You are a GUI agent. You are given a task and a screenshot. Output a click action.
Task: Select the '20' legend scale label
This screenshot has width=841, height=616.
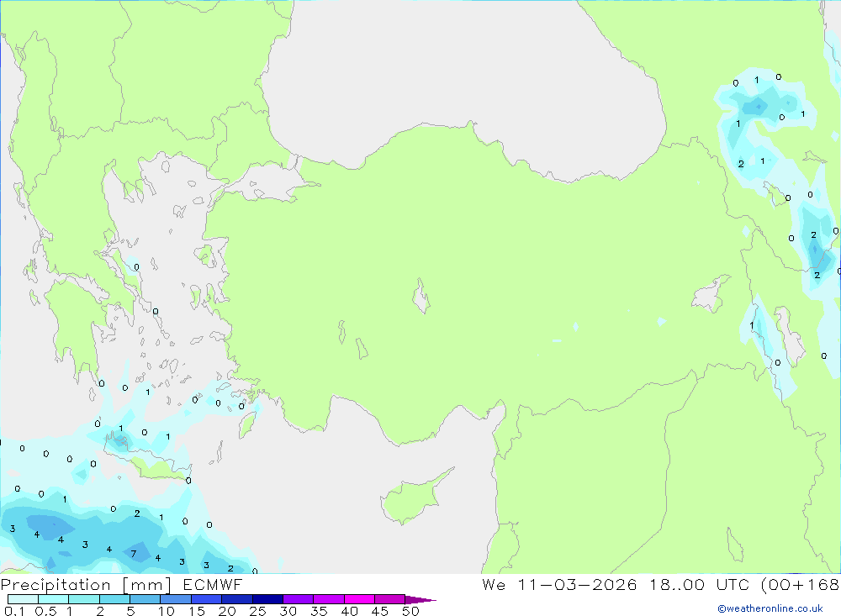click(x=227, y=611)
